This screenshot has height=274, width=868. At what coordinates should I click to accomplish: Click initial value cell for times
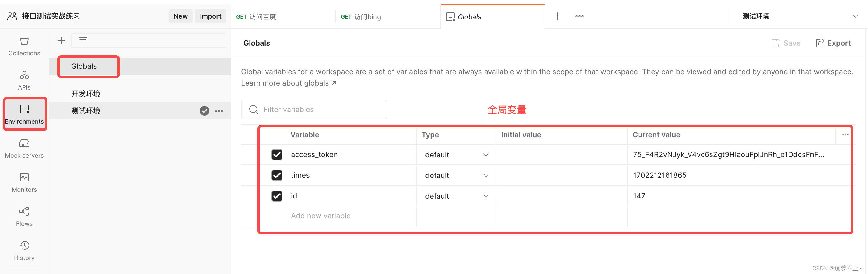pos(561,175)
